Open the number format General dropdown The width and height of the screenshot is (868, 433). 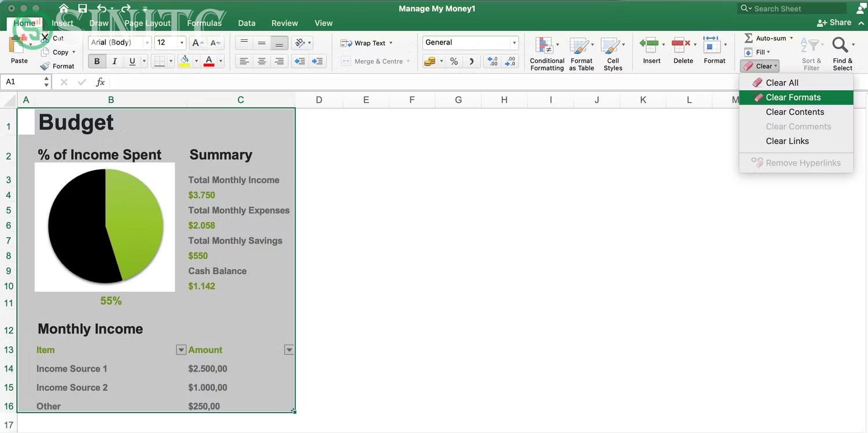[514, 43]
